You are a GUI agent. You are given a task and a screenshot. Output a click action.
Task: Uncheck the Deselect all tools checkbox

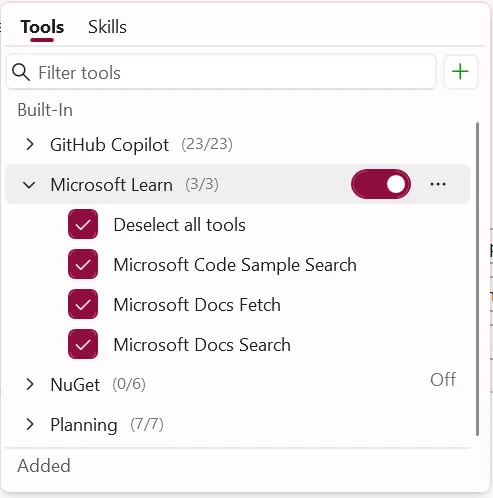[83, 224]
